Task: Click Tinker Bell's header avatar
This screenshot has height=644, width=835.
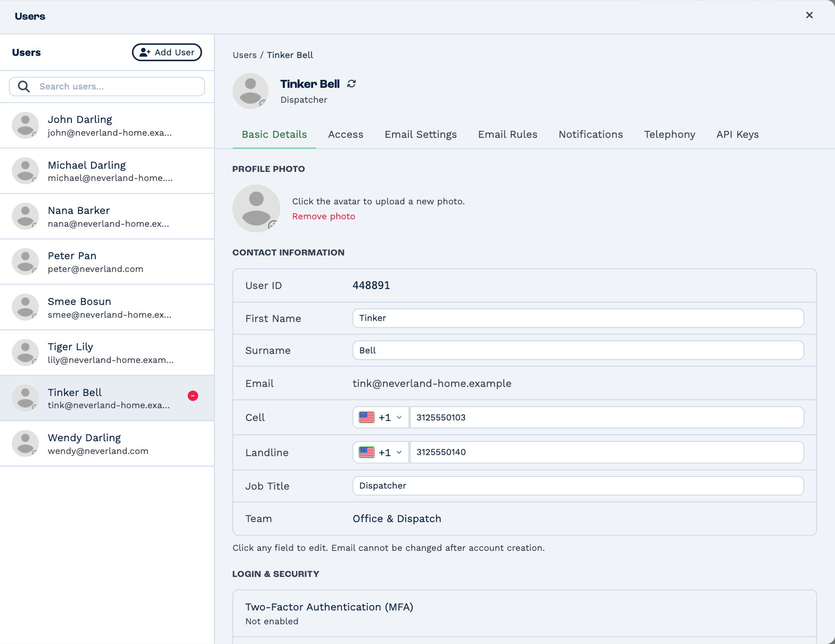Action: 250,91
